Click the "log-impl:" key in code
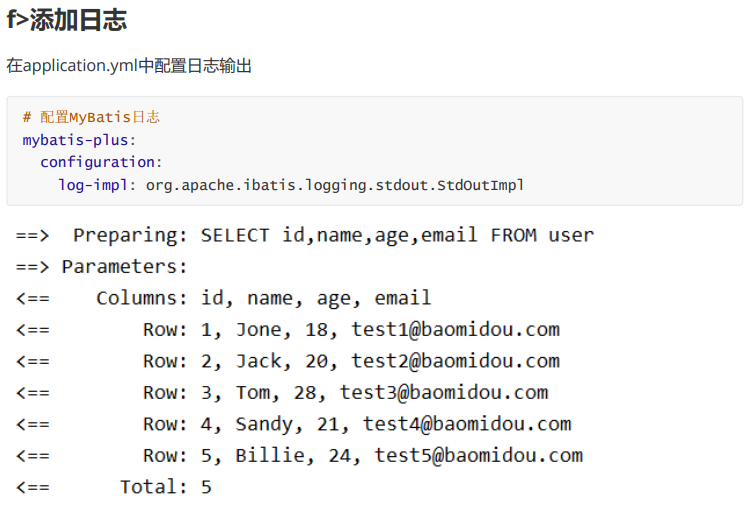This screenshot has width=753, height=506. pyautogui.click(x=97, y=185)
